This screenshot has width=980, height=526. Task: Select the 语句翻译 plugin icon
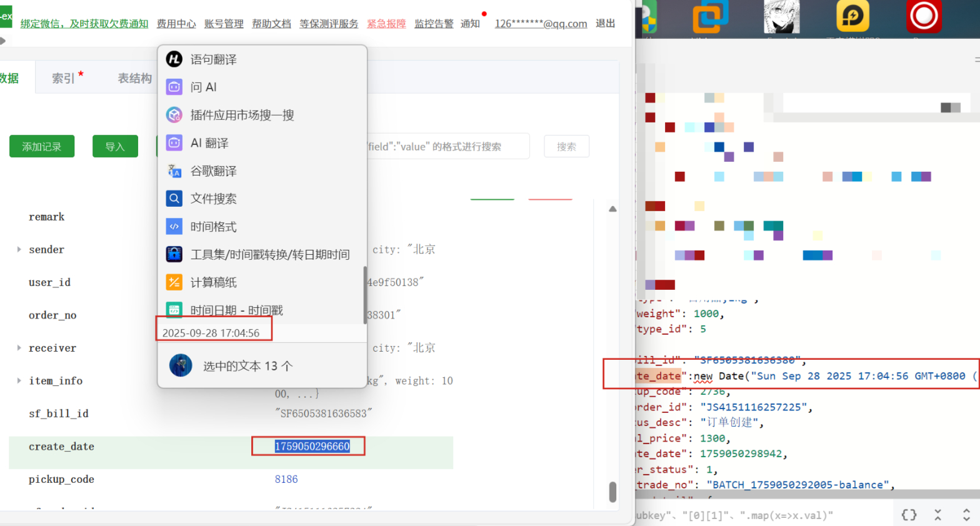pyautogui.click(x=174, y=59)
